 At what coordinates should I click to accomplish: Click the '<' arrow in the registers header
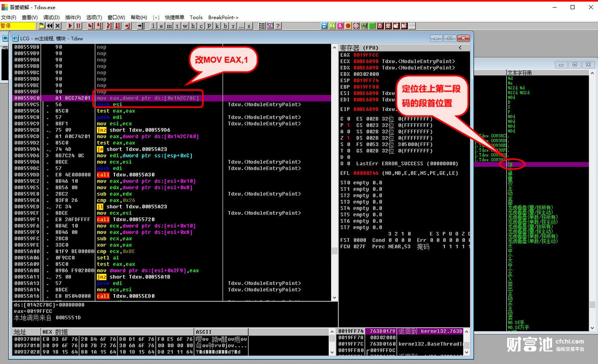[x=460, y=48]
